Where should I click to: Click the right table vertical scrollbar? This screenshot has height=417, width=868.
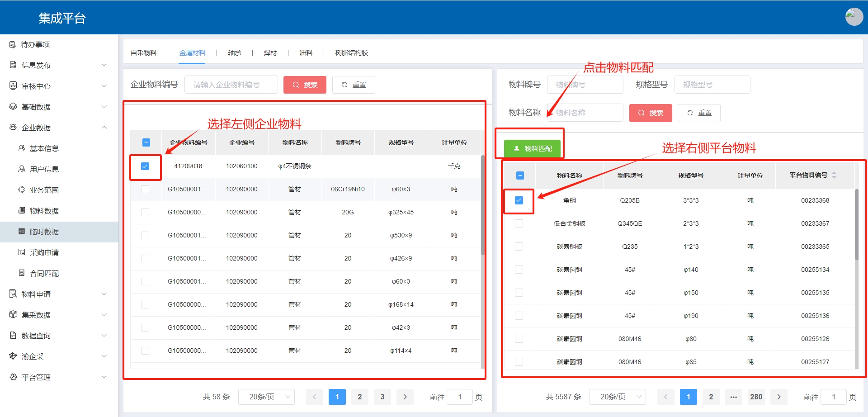point(856,226)
